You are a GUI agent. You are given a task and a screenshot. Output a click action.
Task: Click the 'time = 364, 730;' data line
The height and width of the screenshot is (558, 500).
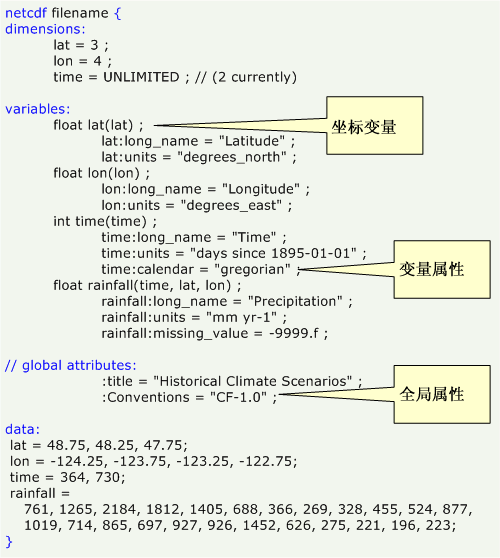[x=68, y=478]
